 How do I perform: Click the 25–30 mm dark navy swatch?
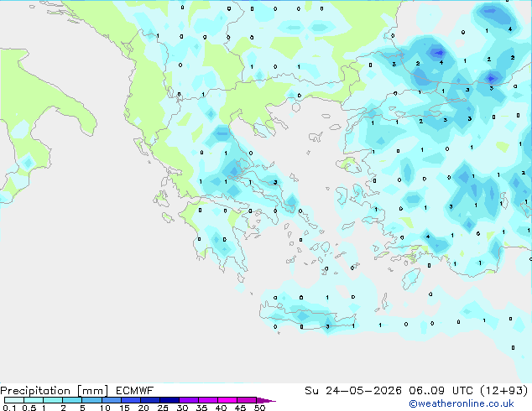pyautogui.click(x=169, y=400)
